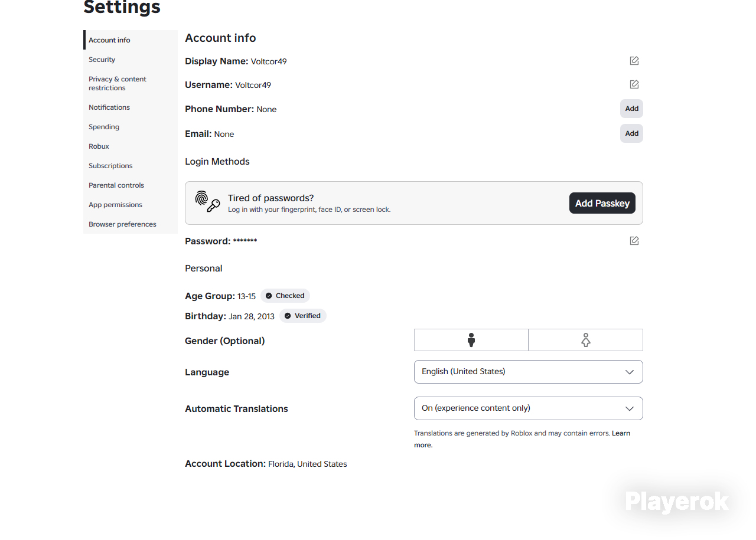The height and width of the screenshot is (540, 756).
Task: Select Parental controls in sidebar
Action: click(x=131, y=185)
